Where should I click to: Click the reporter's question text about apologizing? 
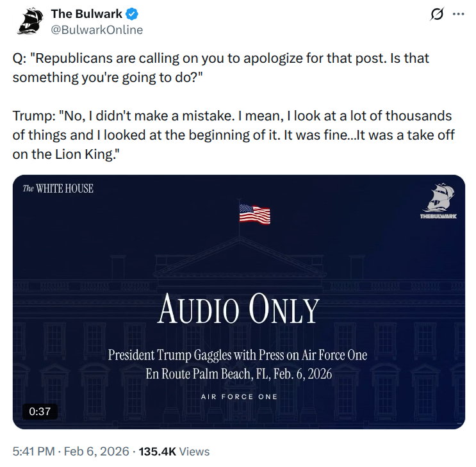click(220, 67)
